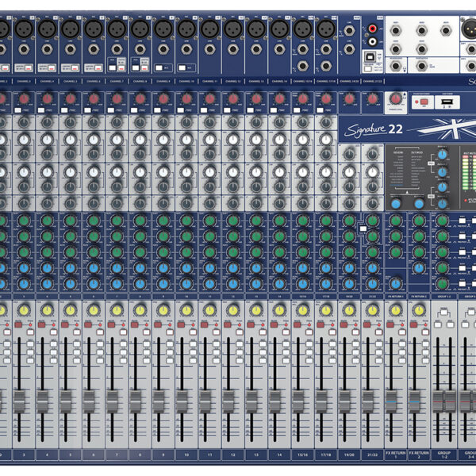Mute FX Return 1
The image size is (476, 476).
(390, 324)
